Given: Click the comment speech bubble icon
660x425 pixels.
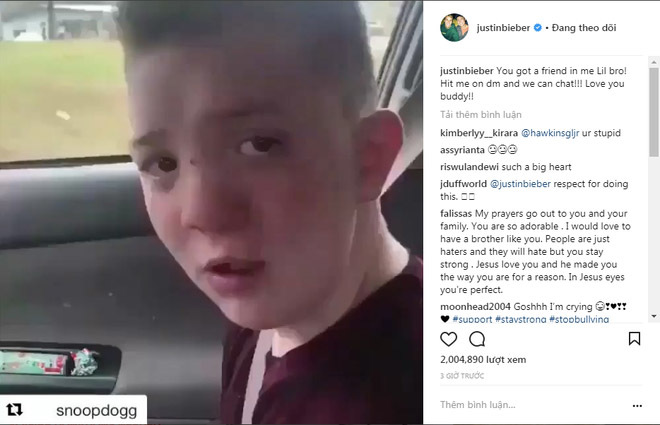Looking at the screenshot, I should point(477,339).
